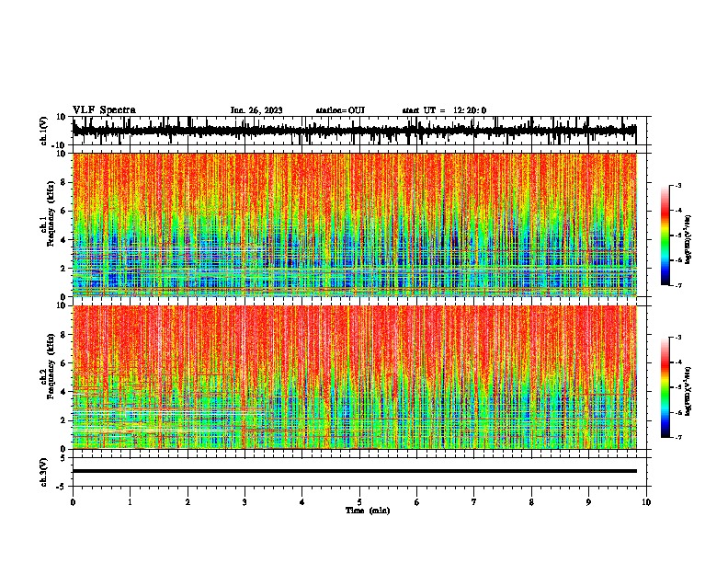The image size is (728, 563).
Task: Click the time axis tick label "6"
Action: pyautogui.click(x=416, y=502)
